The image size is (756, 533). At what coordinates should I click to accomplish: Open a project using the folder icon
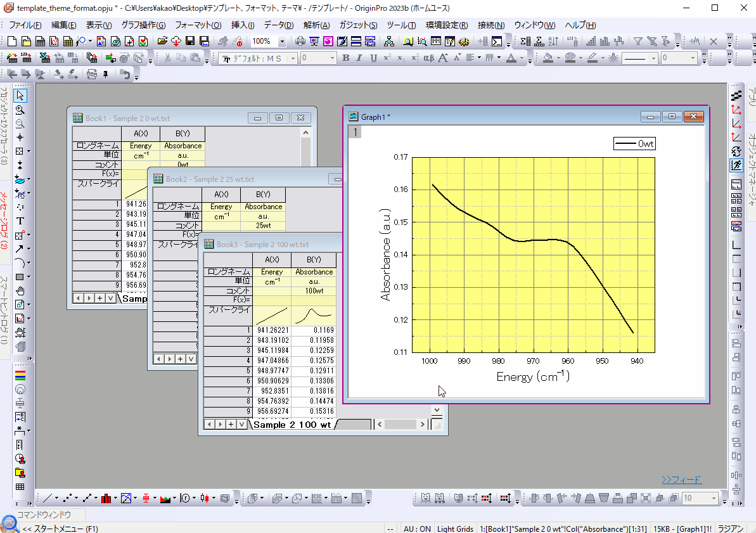tap(162, 41)
